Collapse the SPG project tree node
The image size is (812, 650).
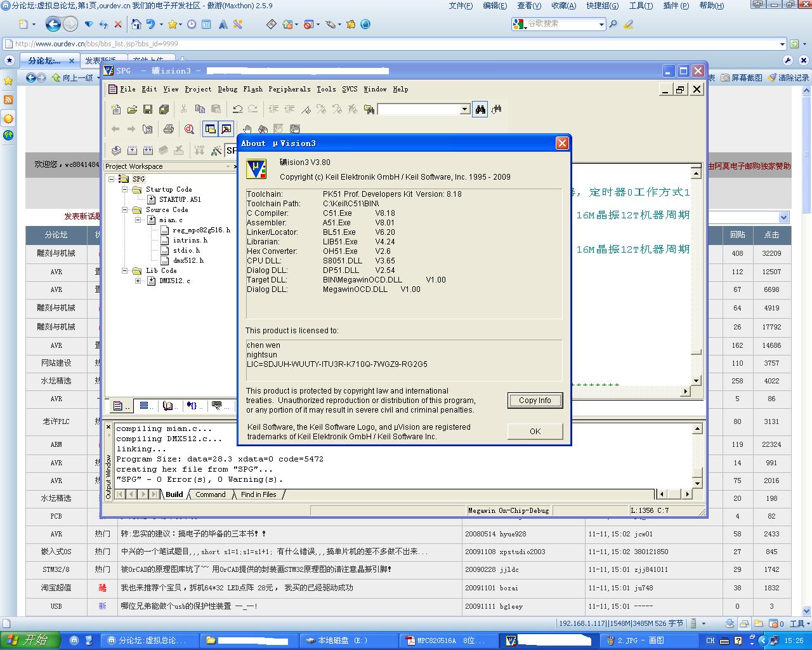click(x=112, y=179)
